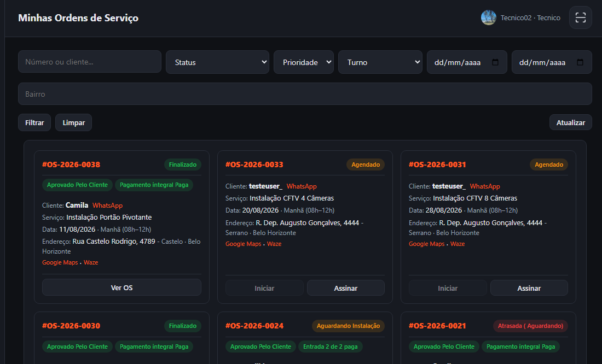Click Assinar on order OS-2026-0031
Viewport: 602px width, 364px height.
(529, 288)
